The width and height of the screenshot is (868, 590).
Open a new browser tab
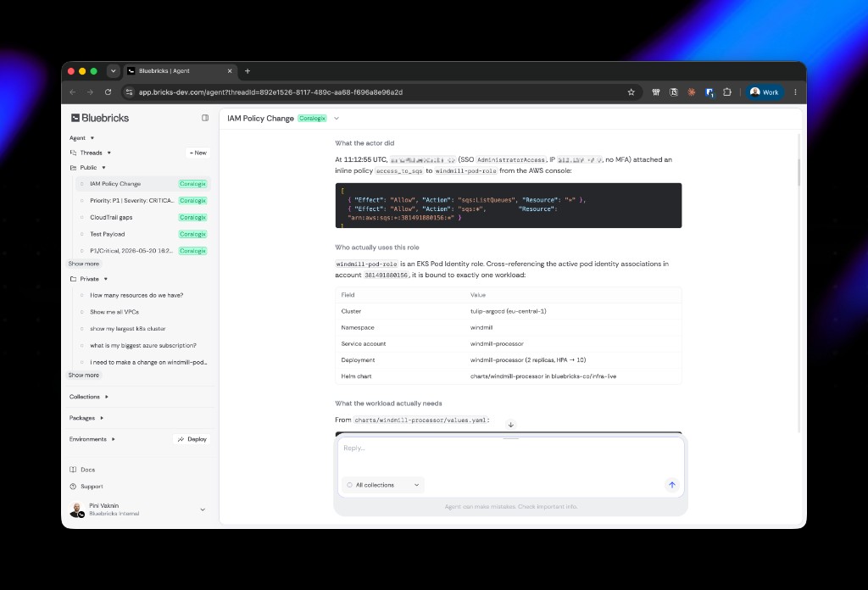248,71
